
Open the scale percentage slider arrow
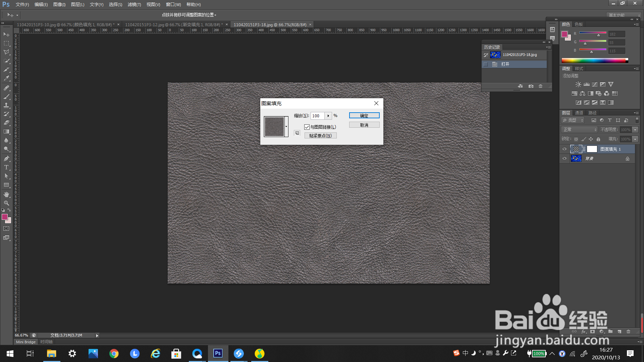pyautogui.click(x=328, y=116)
